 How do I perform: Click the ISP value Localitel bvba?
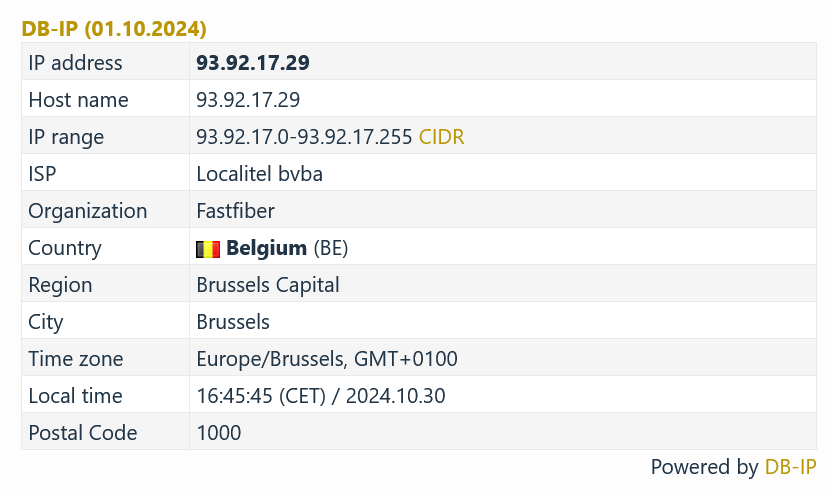click(x=259, y=174)
